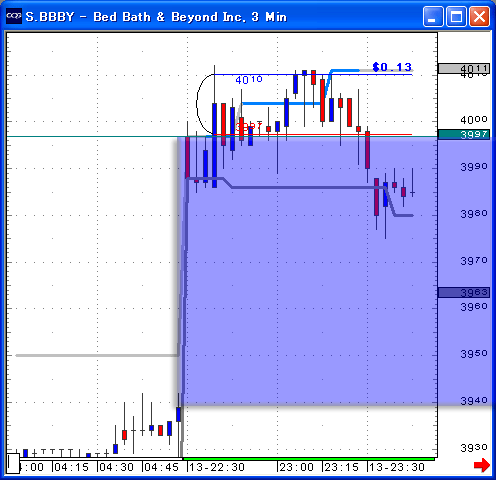
Task: Click the red scroll-forward arrow
Action: tap(482, 465)
